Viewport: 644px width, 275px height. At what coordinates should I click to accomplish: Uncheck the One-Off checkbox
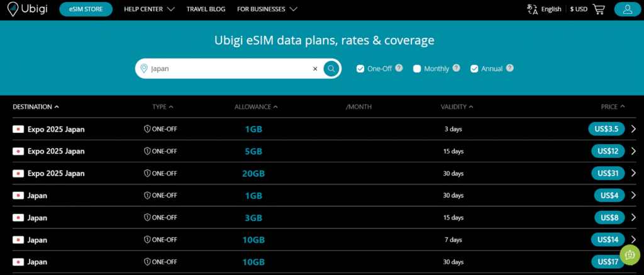360,69
